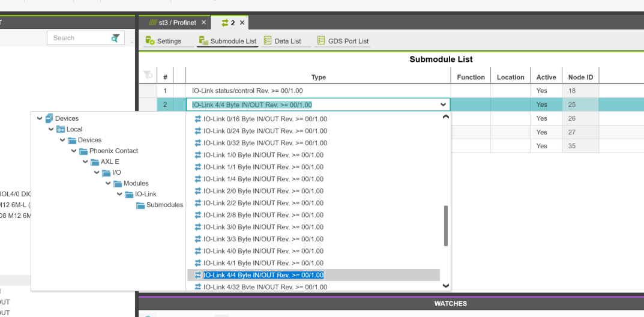
Task: Click the dropdown list scrollbar thumb
Action: [445, 225]
